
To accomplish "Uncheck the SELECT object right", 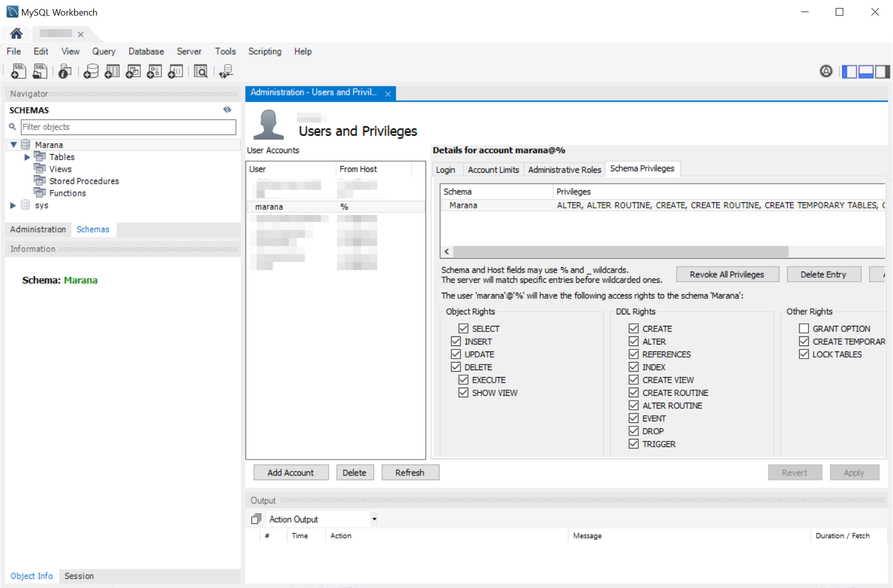I will (x=463, y=328).
